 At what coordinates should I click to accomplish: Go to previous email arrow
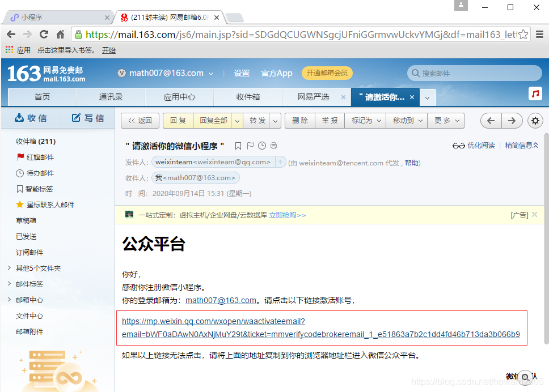tap(491, 121)
